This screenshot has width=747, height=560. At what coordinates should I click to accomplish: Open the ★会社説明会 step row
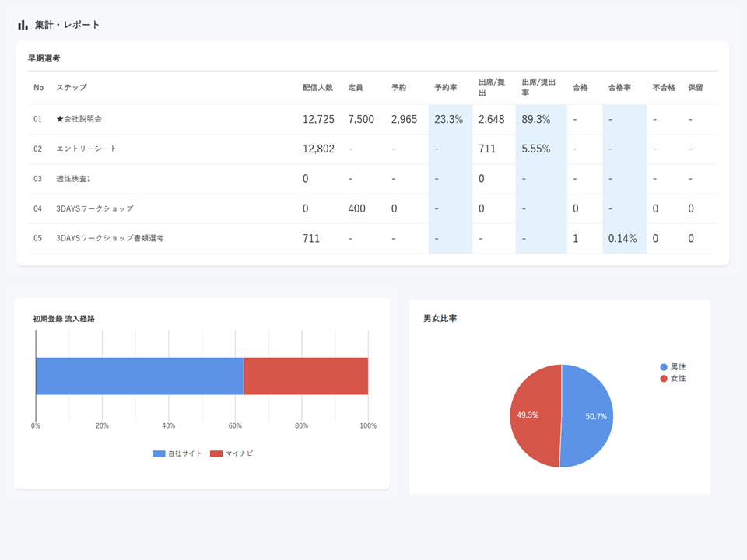click(79, 120)
